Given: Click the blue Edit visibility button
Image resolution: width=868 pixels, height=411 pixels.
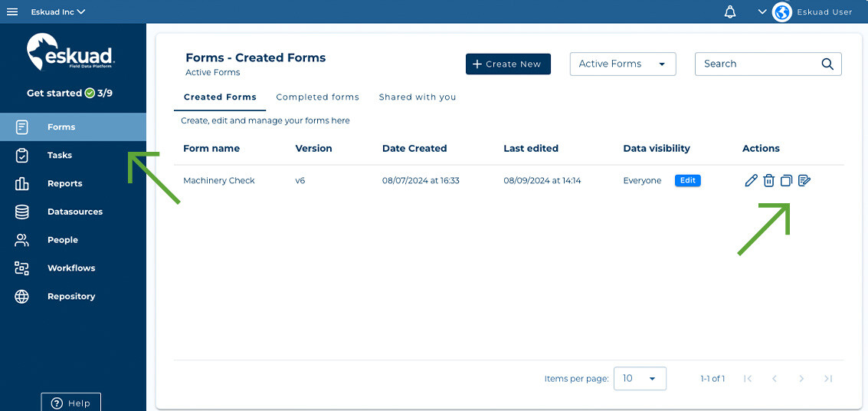Looking at the screenshot, I should pyautogui.click(x=687, y=180).
